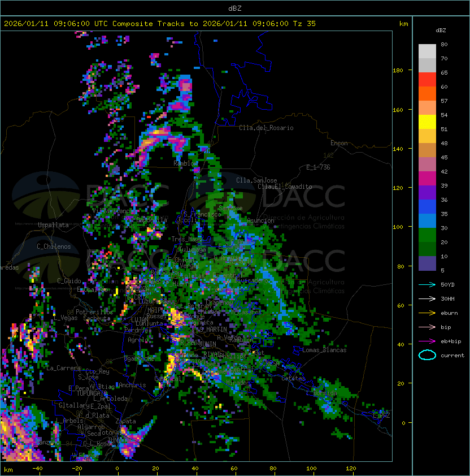Click the pink bip arrow legend icon
The width and height of the screenshot is (470, 476).
pos(427,327)
